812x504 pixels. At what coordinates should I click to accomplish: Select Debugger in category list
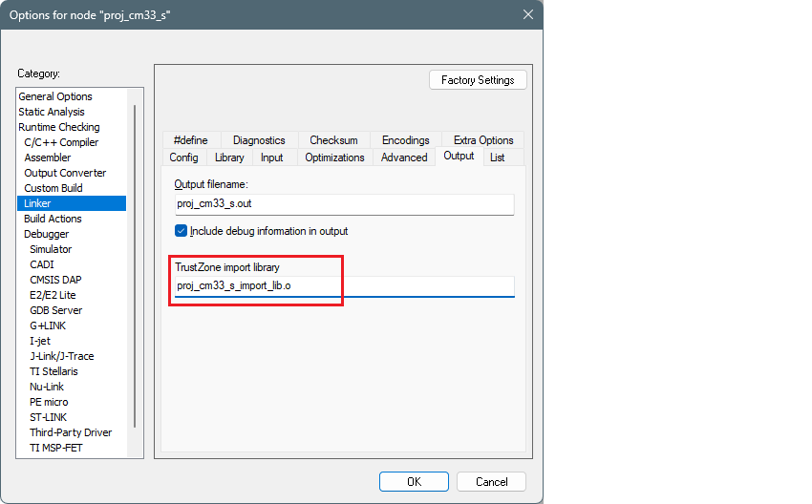click(47, 234)
